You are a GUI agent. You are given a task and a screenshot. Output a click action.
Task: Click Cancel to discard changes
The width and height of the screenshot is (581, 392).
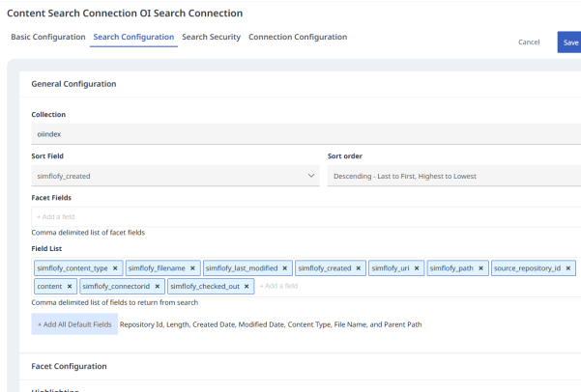click(x=529, y=42)
